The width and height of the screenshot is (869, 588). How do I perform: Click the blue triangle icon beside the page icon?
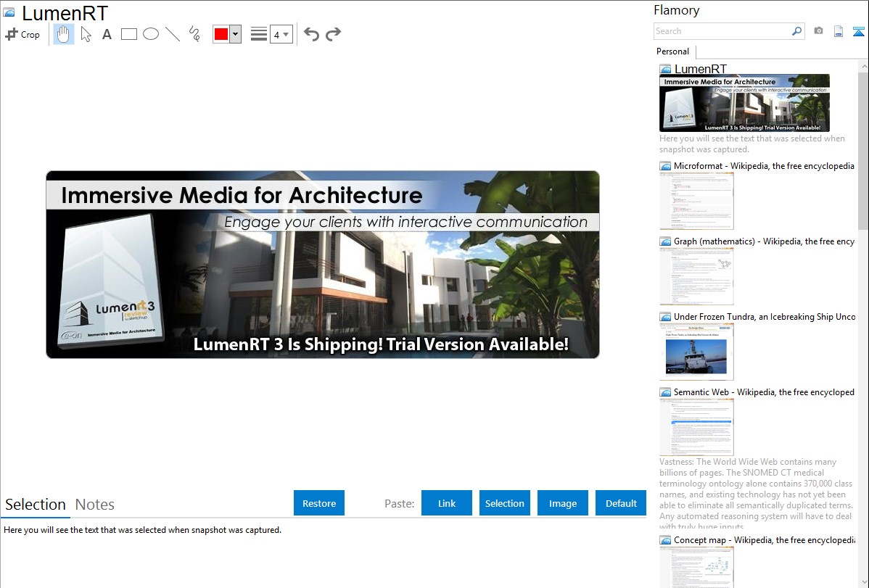(x=858, y=31)
